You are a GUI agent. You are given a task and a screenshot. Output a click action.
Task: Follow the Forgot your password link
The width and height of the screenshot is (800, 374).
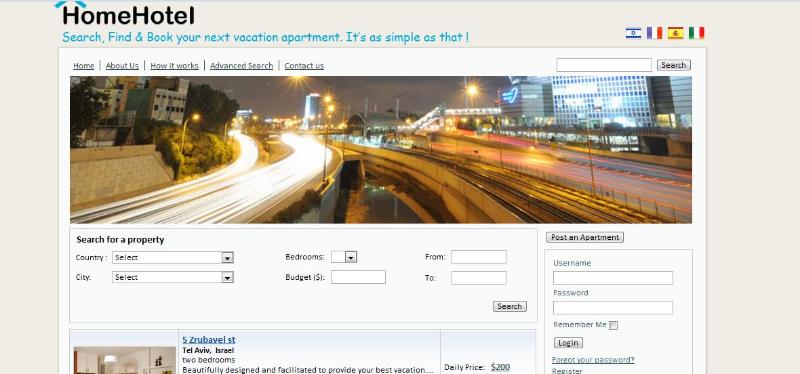[593, 360]
